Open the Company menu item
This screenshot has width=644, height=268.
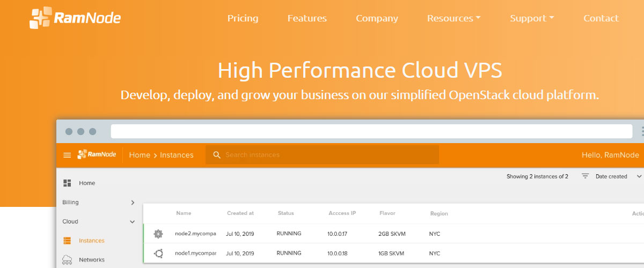[377, 18]
